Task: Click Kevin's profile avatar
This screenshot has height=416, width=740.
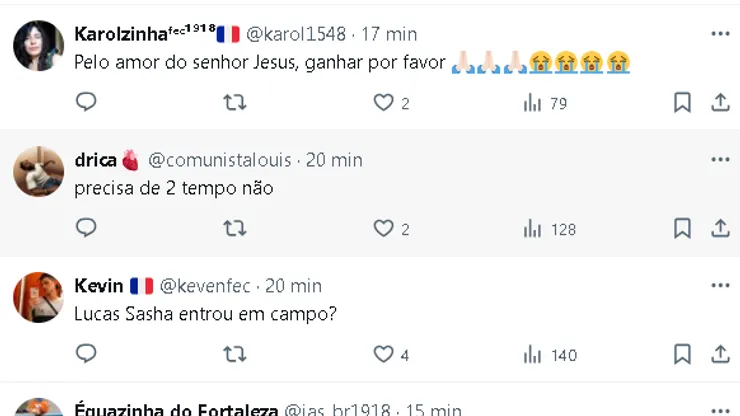Action: (x=39, y=297)
